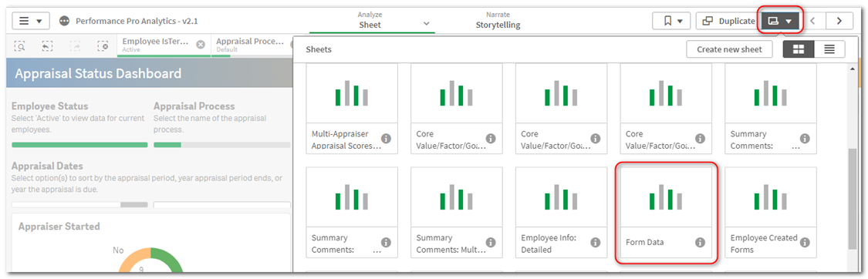Image resolution: width=868 pixels, height=279 pixels.
Task: Open the bookmarks dropdown
Action: (x=672, y=21)
